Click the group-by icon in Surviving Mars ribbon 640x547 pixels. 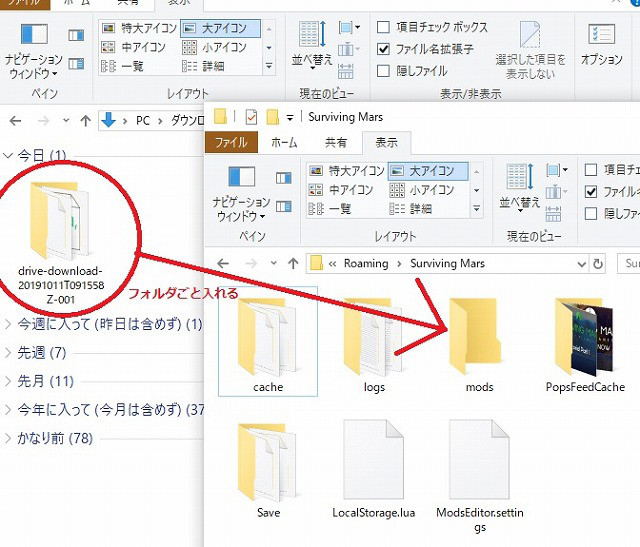click(556, 169)
